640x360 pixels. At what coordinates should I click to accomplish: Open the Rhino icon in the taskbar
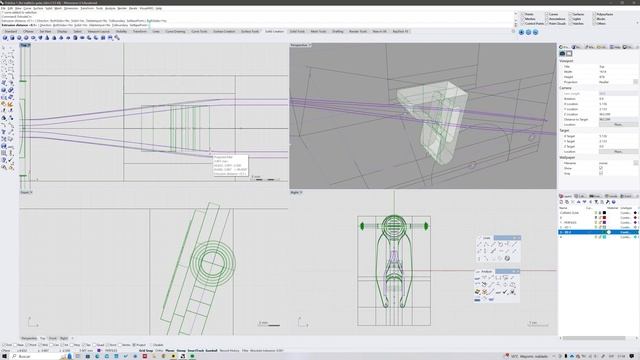click(x=182, y=356)
